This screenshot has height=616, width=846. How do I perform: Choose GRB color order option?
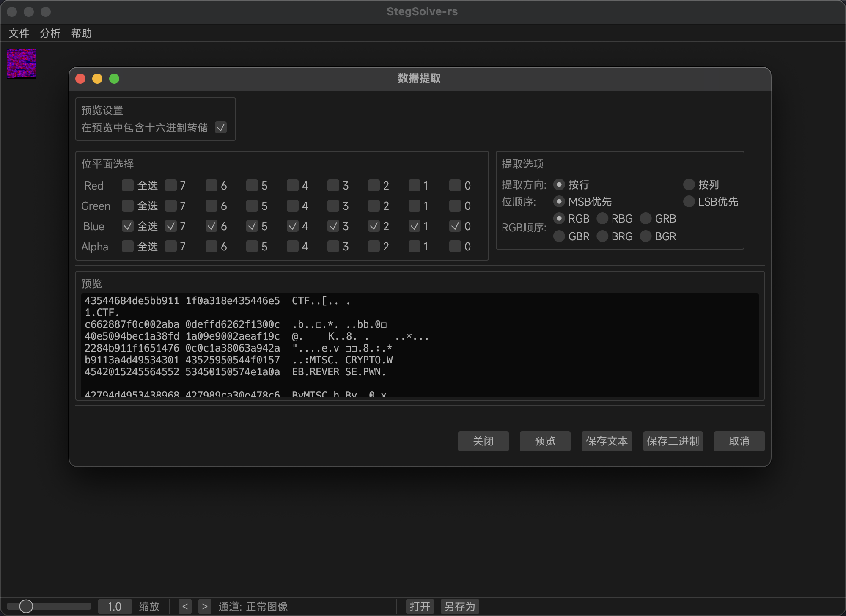[x=646, y=218]
